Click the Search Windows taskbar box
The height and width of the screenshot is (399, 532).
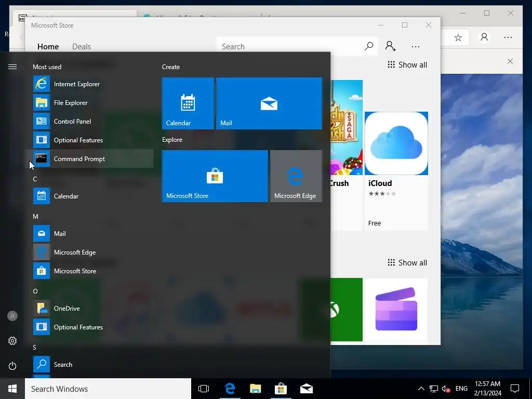(x=108, y=389)
